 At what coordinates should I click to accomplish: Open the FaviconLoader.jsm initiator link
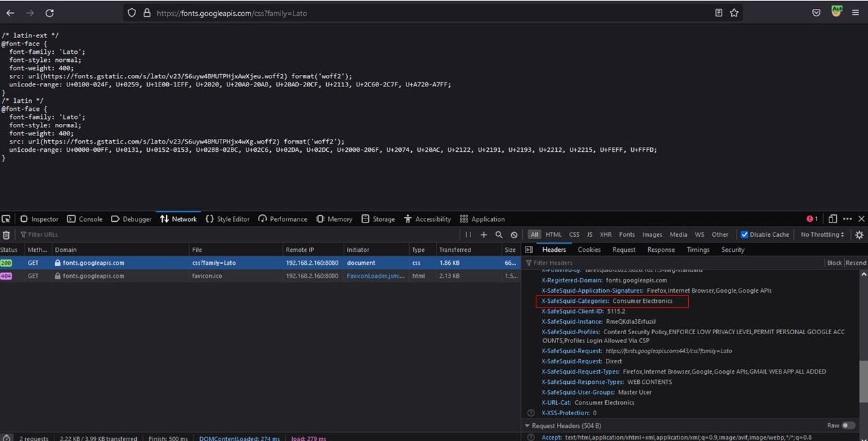click(x=375, y=276)
